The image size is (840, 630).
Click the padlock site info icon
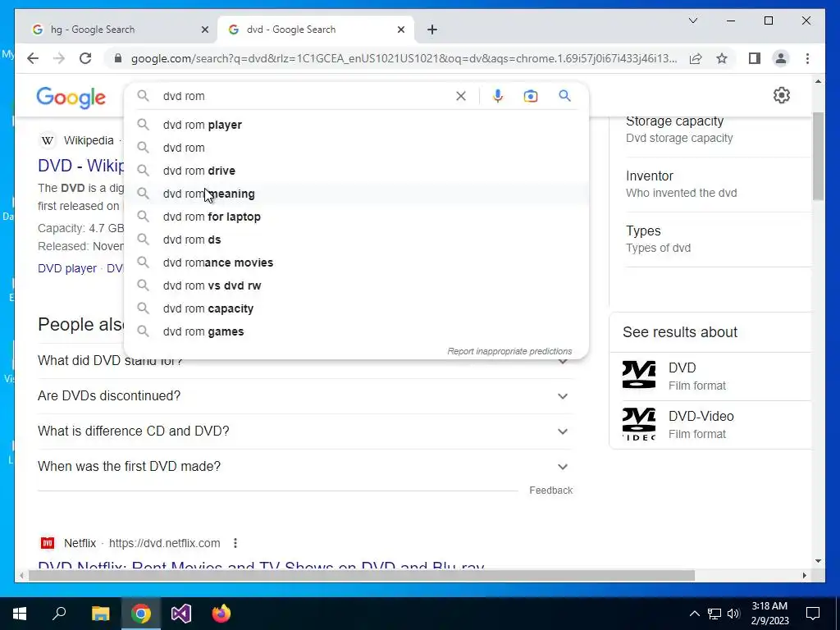pyautogui.click(x=118, y=58)
